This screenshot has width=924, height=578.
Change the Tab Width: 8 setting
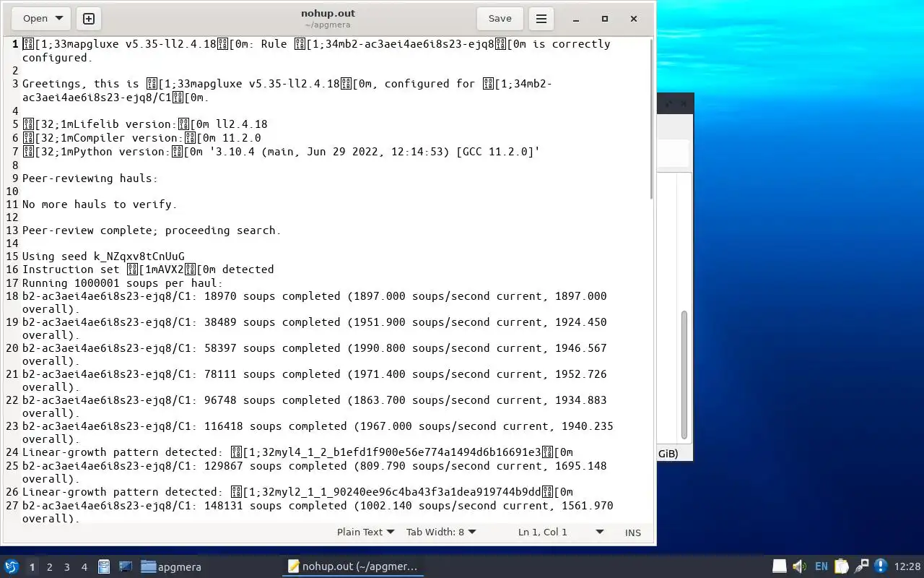tap(441, 532)
